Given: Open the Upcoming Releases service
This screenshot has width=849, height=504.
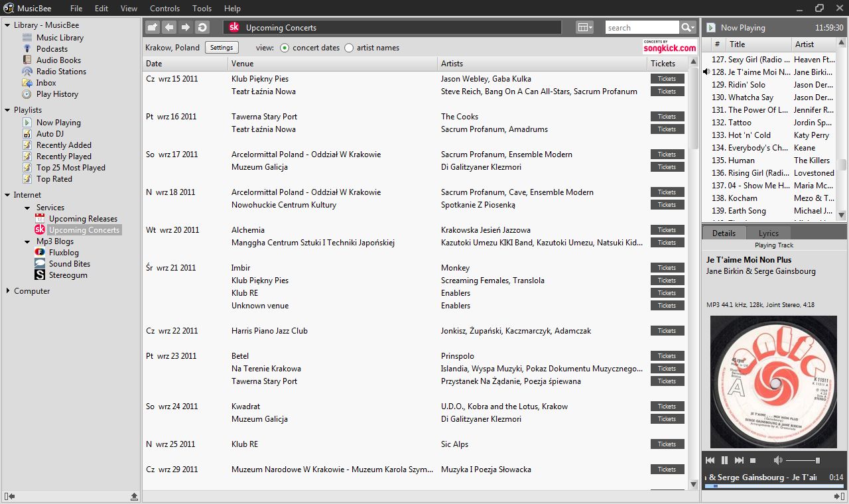Looking at the screenshot, I should [83, 219].
